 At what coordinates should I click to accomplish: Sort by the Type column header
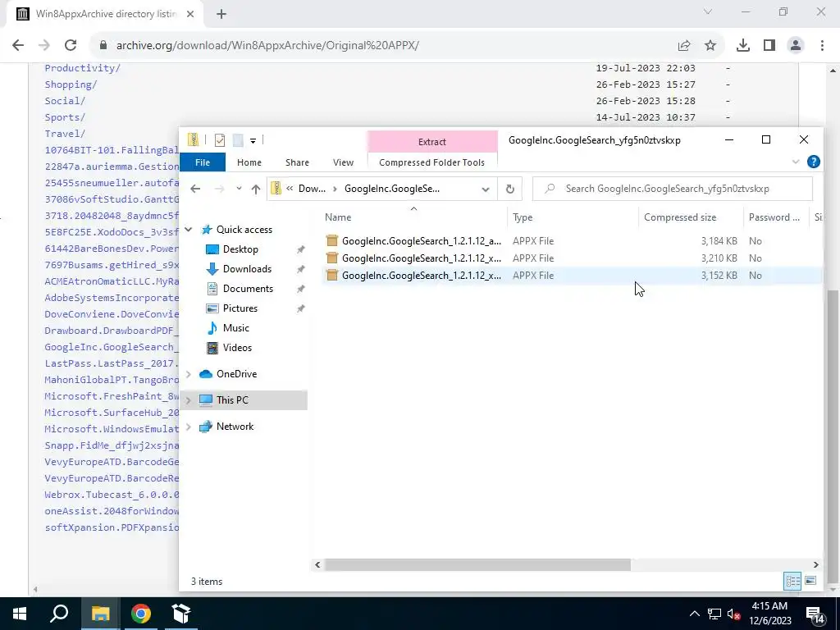[x=523, y=217]
